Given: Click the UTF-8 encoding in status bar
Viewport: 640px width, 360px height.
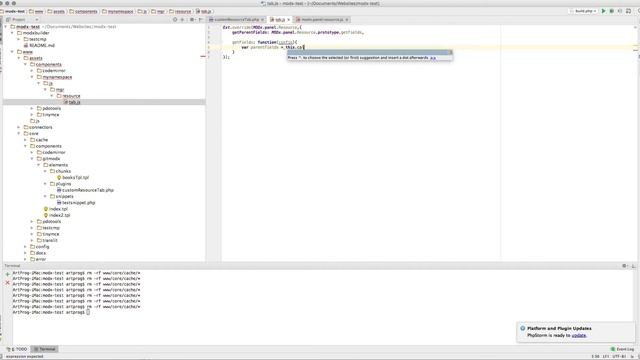Looking at the screenshot, I should click(x=618, y=356).
